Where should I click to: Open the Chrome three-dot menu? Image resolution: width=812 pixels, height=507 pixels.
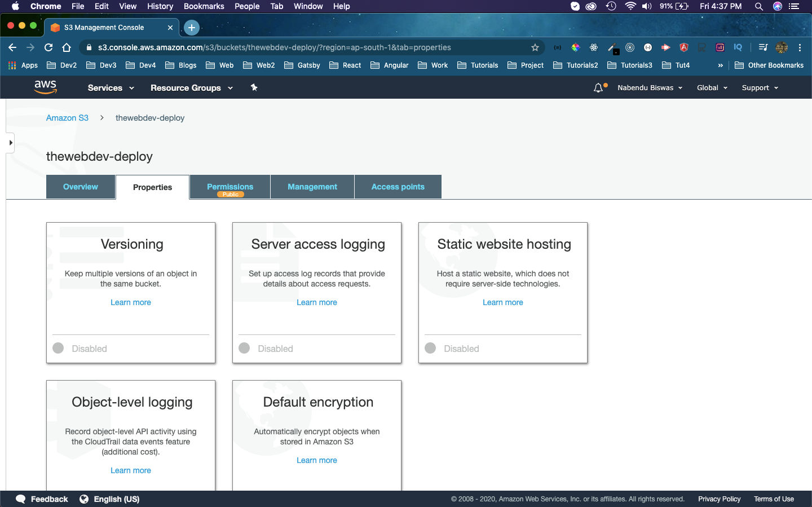pyautogui.click(x=800, y=47)
